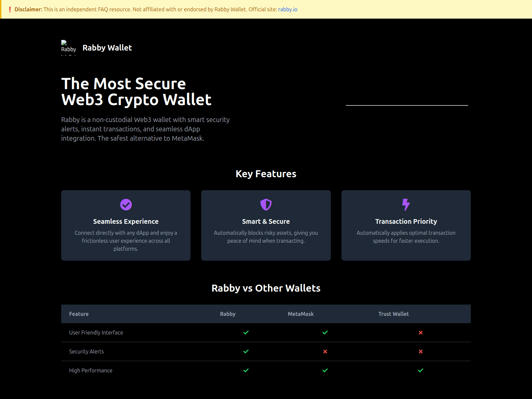Click the Smart & Secure shield icon
The height and width of the screenshot is (399, 532).
(266, 205)
